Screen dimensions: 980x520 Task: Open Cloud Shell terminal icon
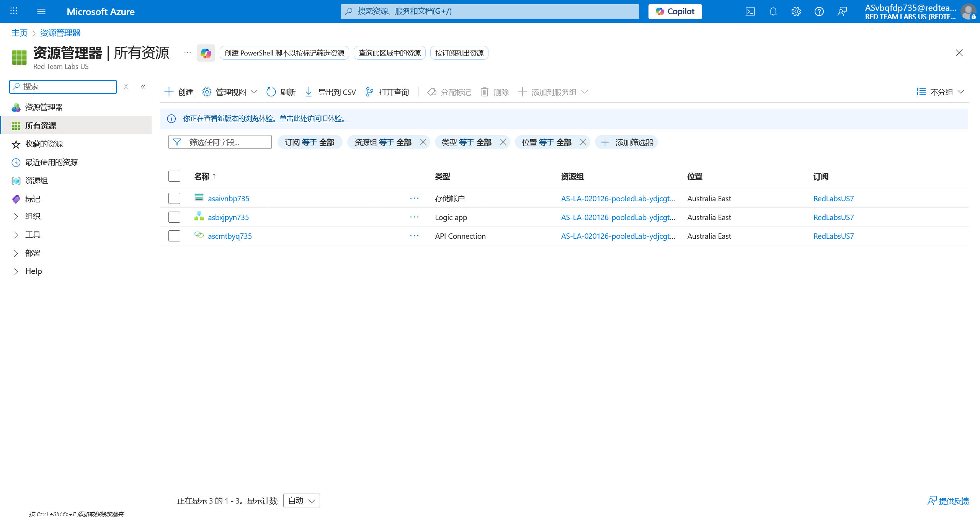coord(750,11)
